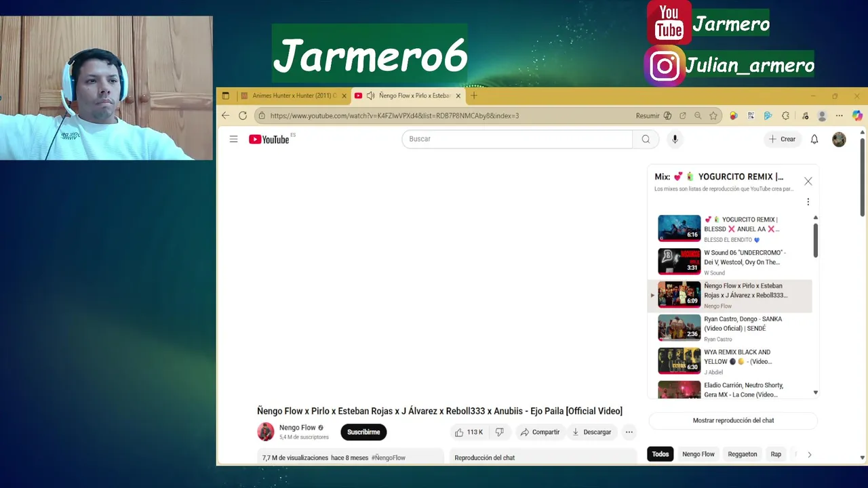Play YOGURCITO REMIX from the playlist

(x=730, y=229)
